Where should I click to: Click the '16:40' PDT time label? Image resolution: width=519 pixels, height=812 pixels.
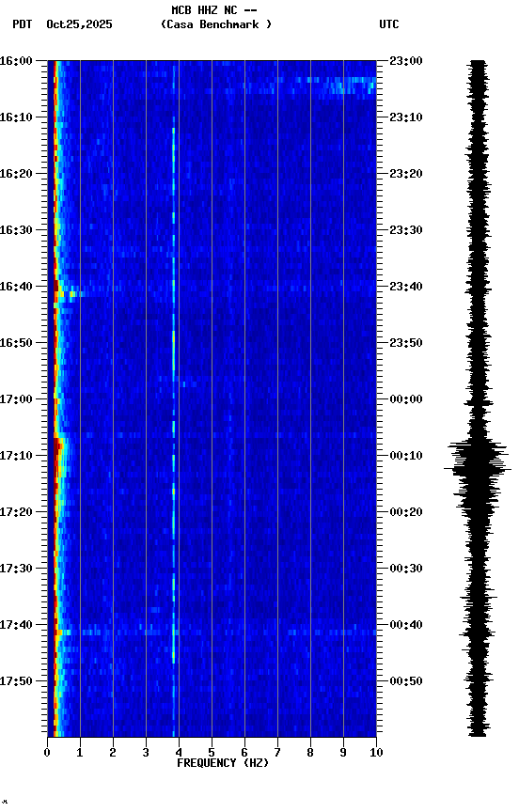(16, 287)
